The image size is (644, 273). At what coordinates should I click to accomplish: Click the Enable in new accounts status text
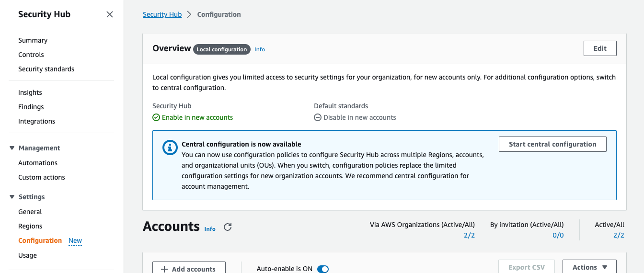coord(197,117)
